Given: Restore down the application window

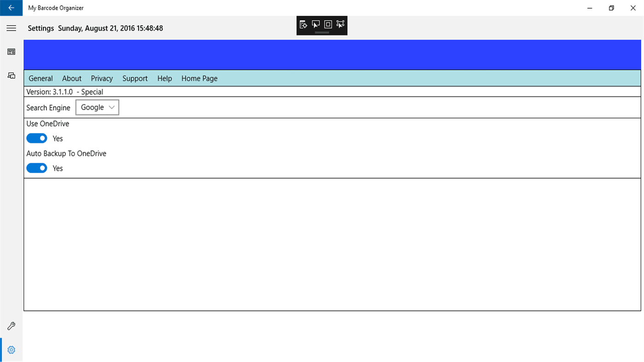Looking at the screenshot, I should 611,8.
